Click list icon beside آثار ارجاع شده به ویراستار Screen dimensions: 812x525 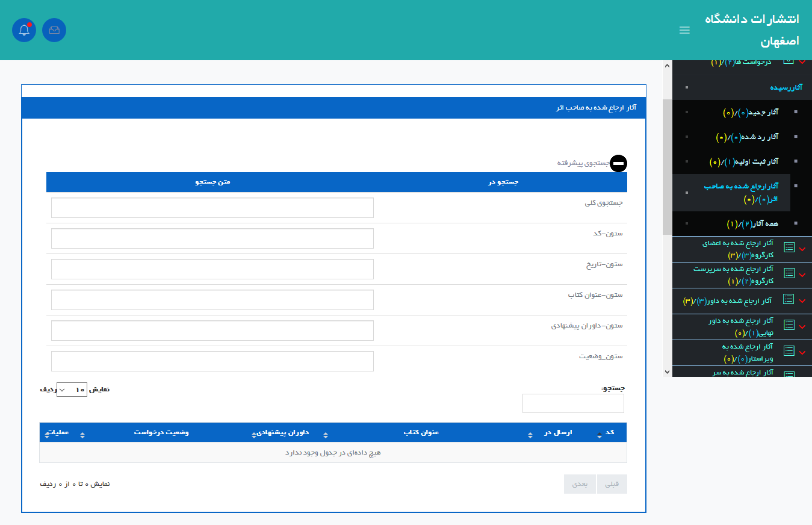pos(789,351)
